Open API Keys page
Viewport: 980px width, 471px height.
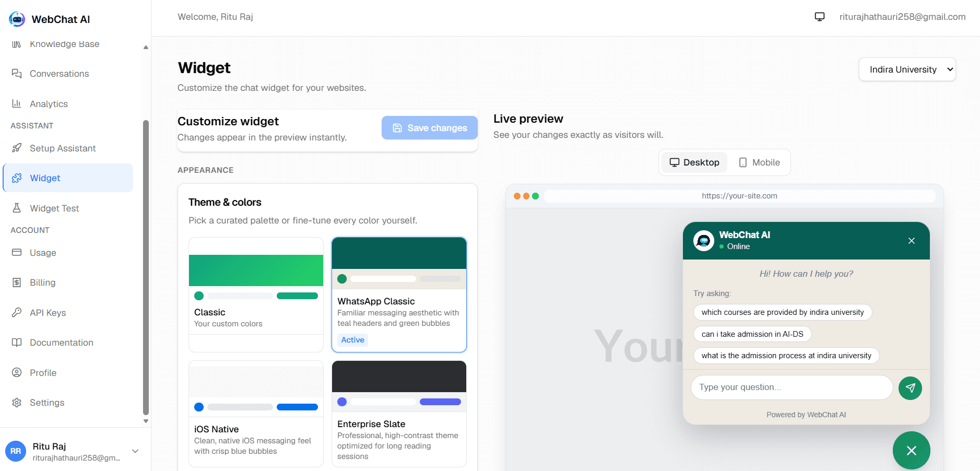pyautogui.click(x=68, y=313)
